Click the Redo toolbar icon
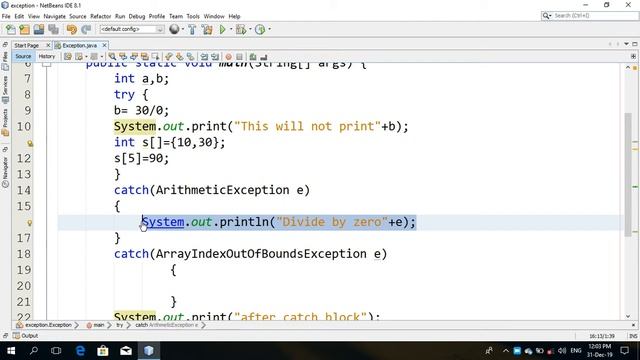The height and width of the screenshot is (360, 640). click(86, 29)
